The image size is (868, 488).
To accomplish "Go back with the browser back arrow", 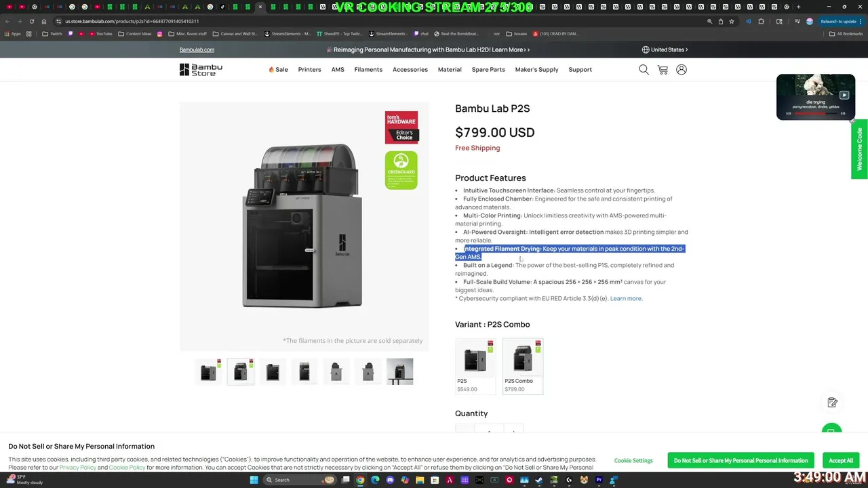I will click(7, 21).
